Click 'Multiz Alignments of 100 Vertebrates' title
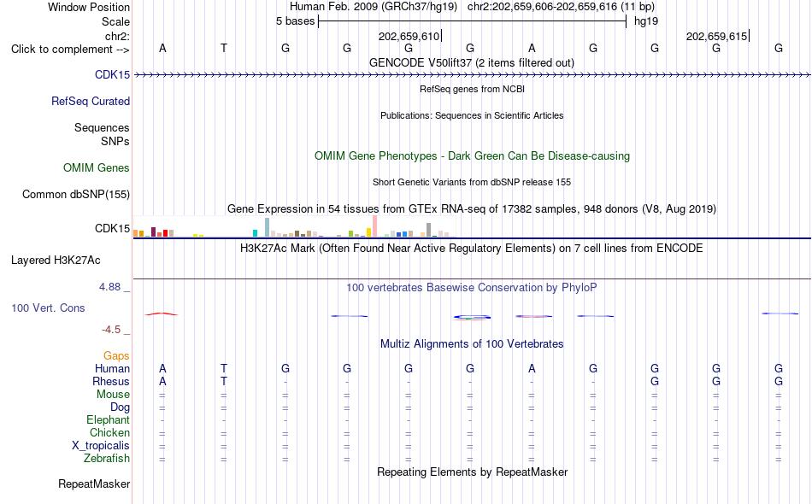This screenshot has height=504, width=812. (472, 344)
